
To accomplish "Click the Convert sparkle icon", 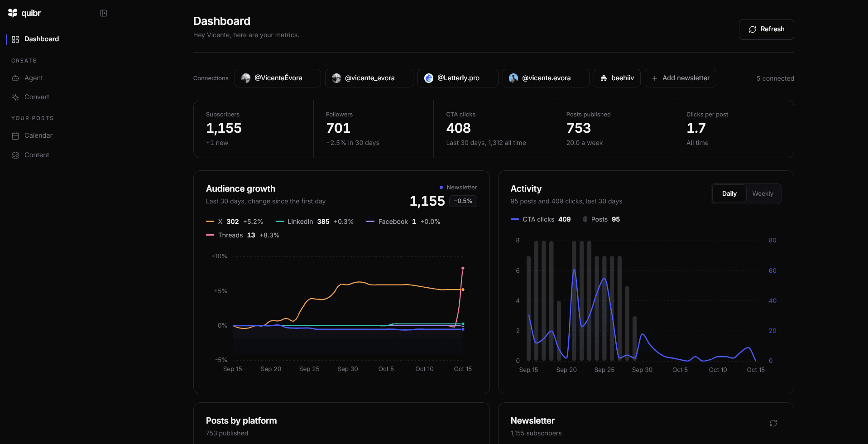I will 15,97.
